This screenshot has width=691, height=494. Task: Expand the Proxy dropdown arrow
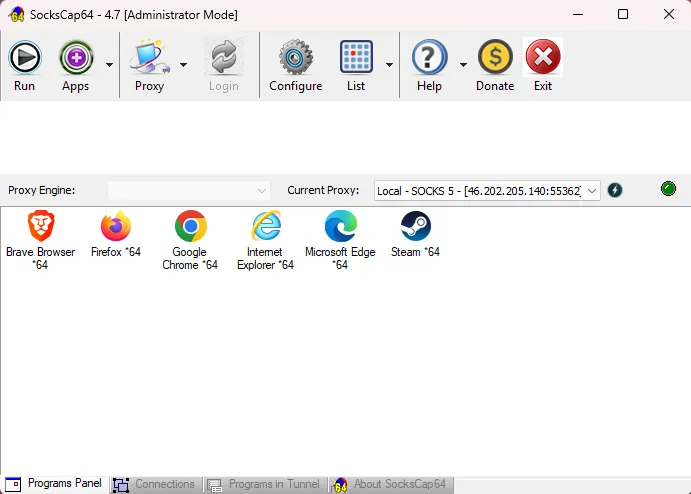183,65
